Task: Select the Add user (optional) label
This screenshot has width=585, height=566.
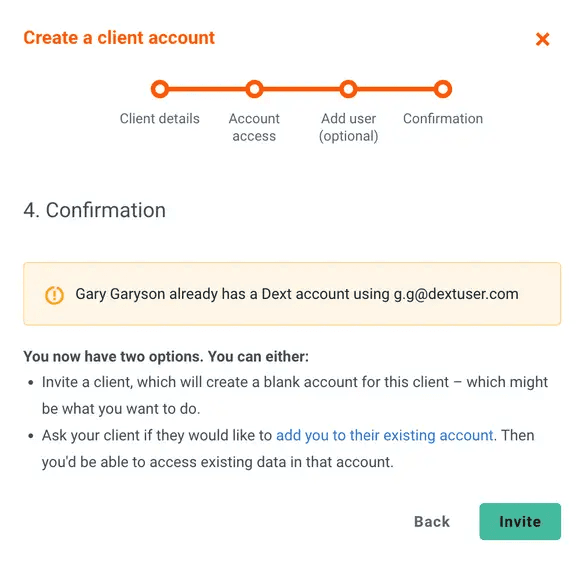Action: [x=348, y=127]
